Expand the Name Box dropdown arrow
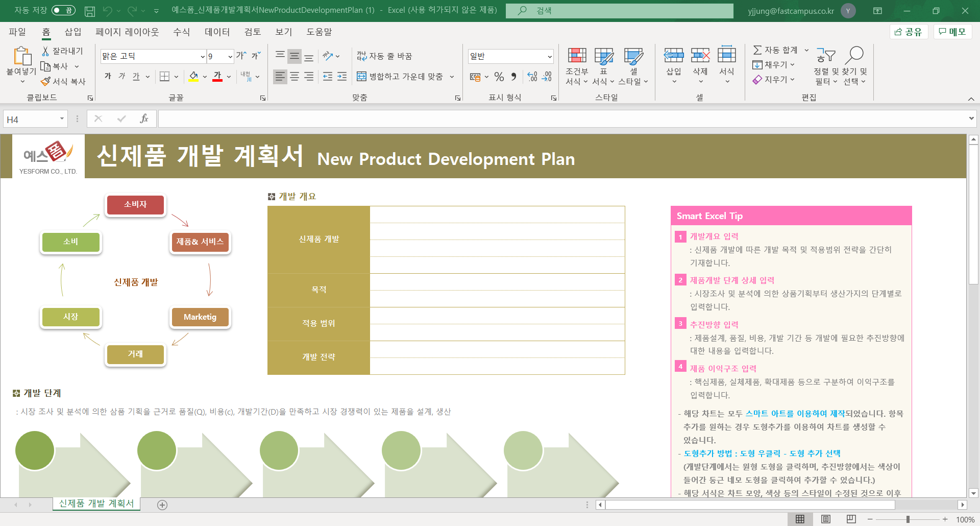This screenshot has height=526, width=980. click(62, 119)
